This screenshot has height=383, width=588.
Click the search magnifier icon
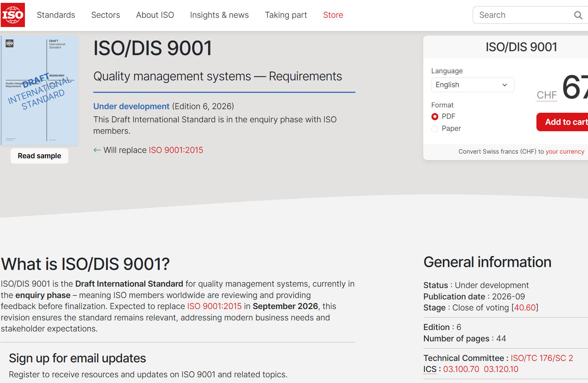(x=578, y=15)
